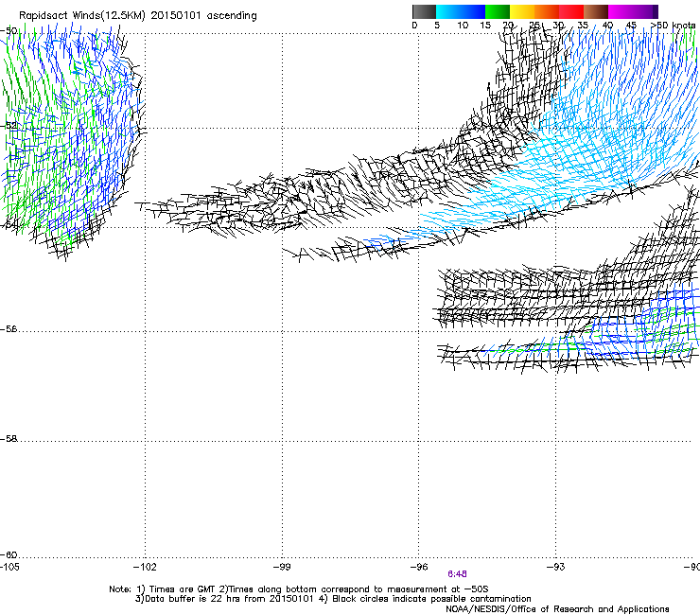Click the brown 35-40 knots legend swatch
This screenshot has width=700, height=615.
[x=596, y=11]
